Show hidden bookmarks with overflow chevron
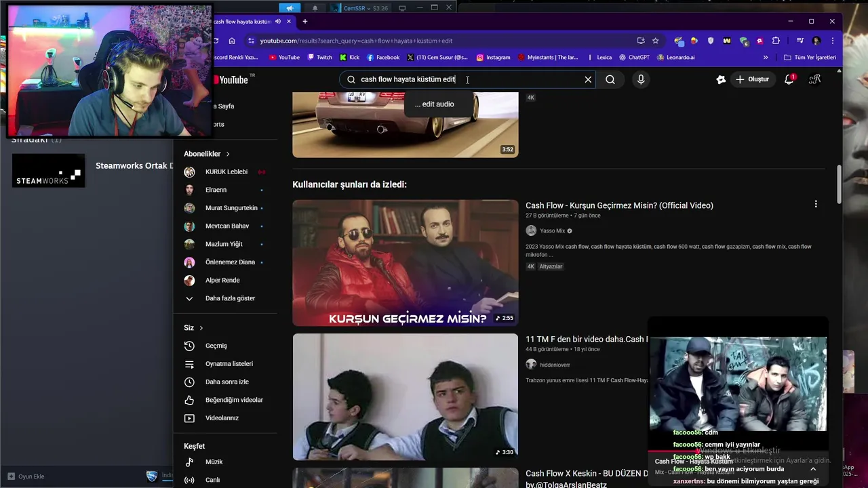This screenshot has width=868, height=488. [766, 58]
